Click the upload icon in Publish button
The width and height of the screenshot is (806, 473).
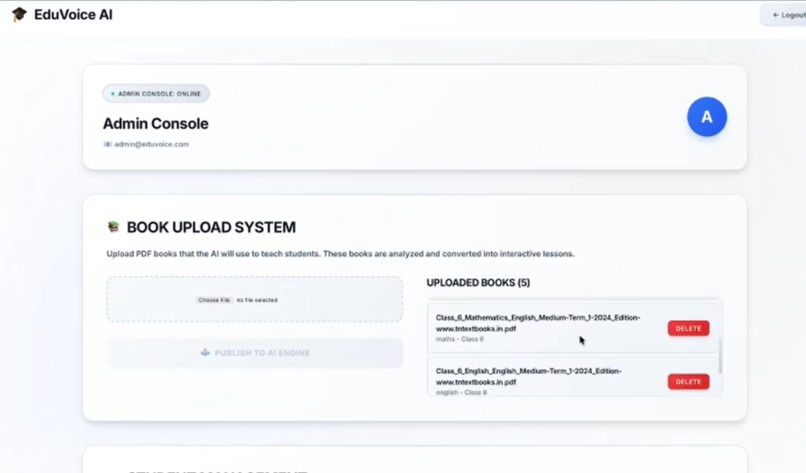[205, 353]
